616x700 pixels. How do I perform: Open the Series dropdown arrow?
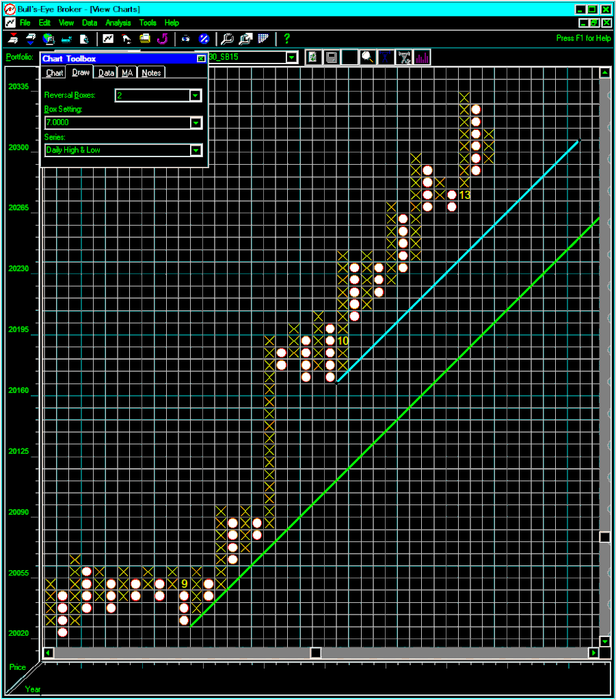click(x=196, y=150)
